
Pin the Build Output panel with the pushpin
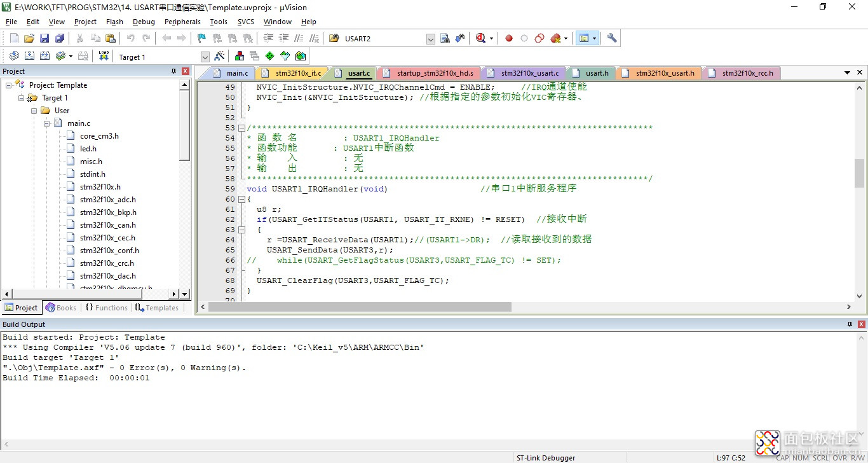coord(850,324)
